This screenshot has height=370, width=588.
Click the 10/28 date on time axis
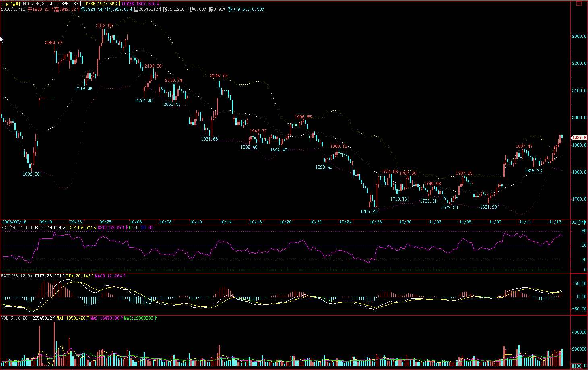click(375, 222)
